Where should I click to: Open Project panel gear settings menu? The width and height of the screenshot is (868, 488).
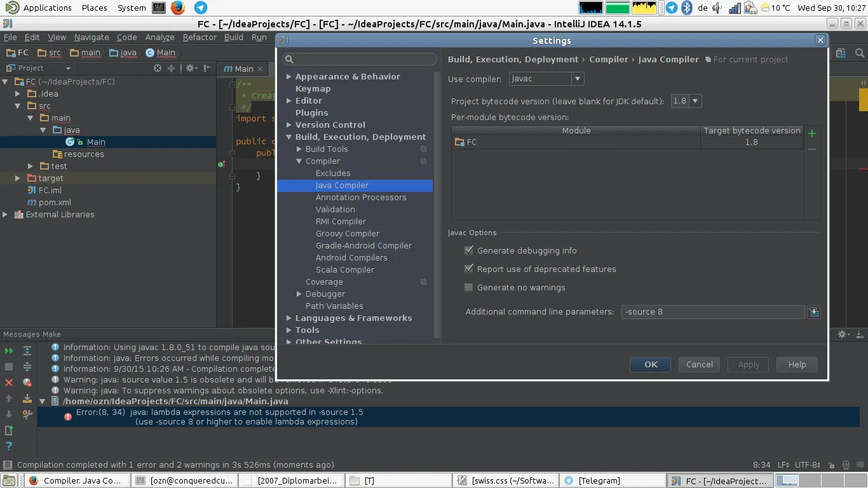tap(190, 68)
